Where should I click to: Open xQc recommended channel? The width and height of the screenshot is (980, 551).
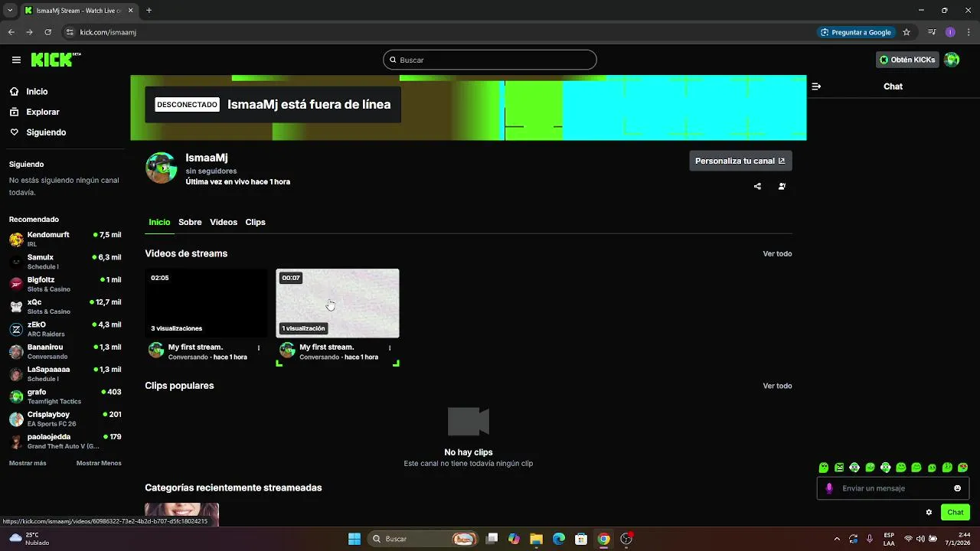point(65,306)
